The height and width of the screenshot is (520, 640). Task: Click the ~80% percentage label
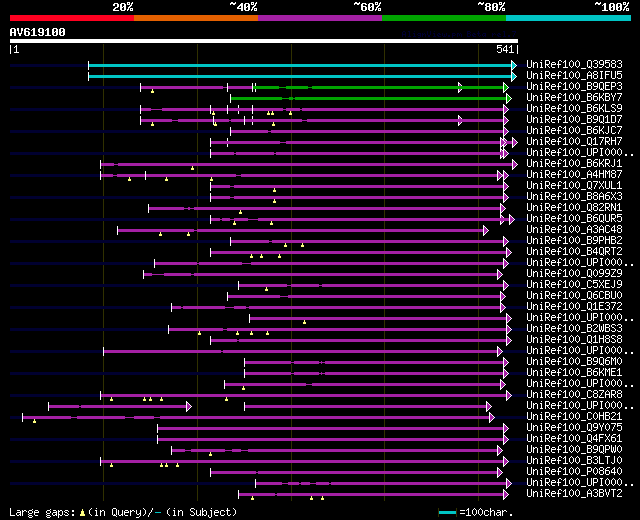tap(491, 7)
